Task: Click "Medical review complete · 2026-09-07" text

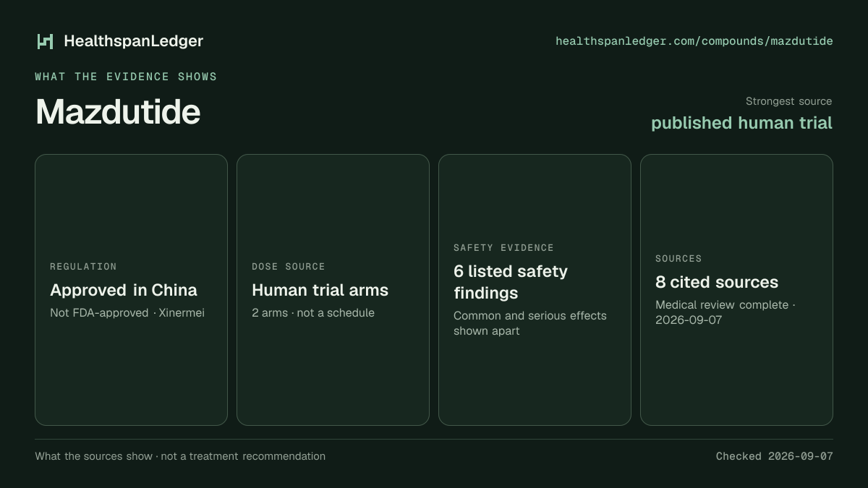Action: [x=726, y=312]
